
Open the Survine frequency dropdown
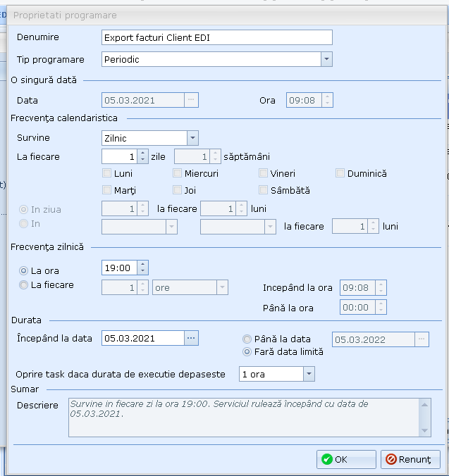click(192, 138)
